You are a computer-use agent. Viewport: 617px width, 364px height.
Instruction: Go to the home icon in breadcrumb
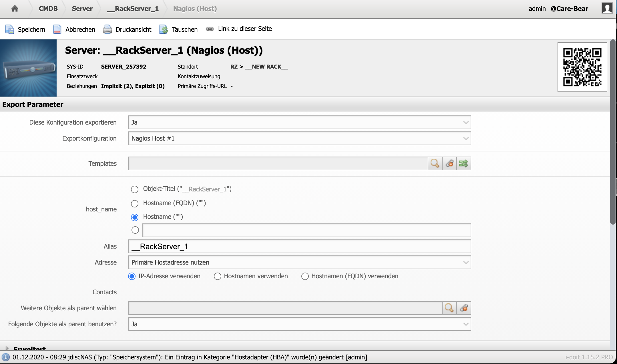coord(15,9)
